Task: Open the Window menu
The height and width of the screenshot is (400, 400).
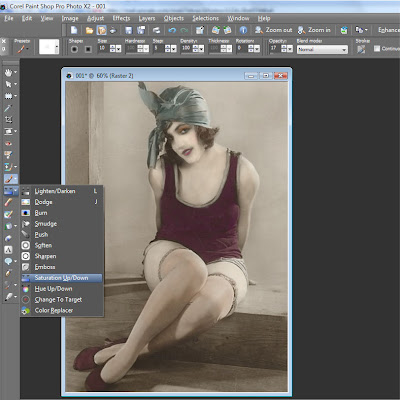Action: (238, 18)
